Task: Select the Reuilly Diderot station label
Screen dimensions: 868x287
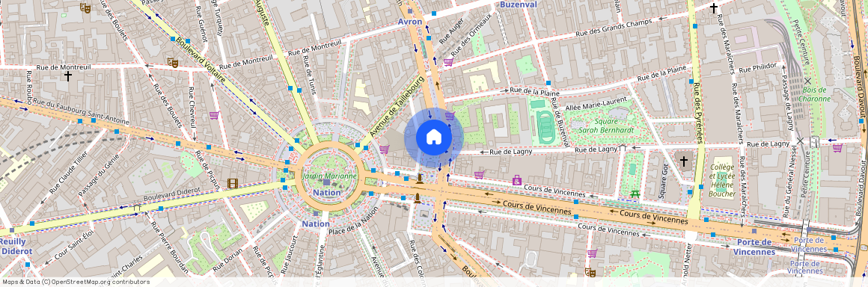Action: coord(16,246)
